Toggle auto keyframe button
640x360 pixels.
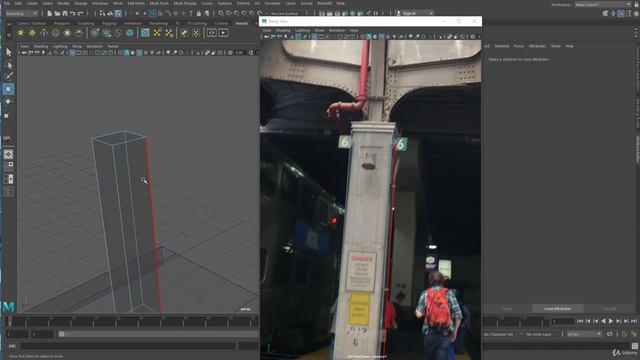coord(624,334)
